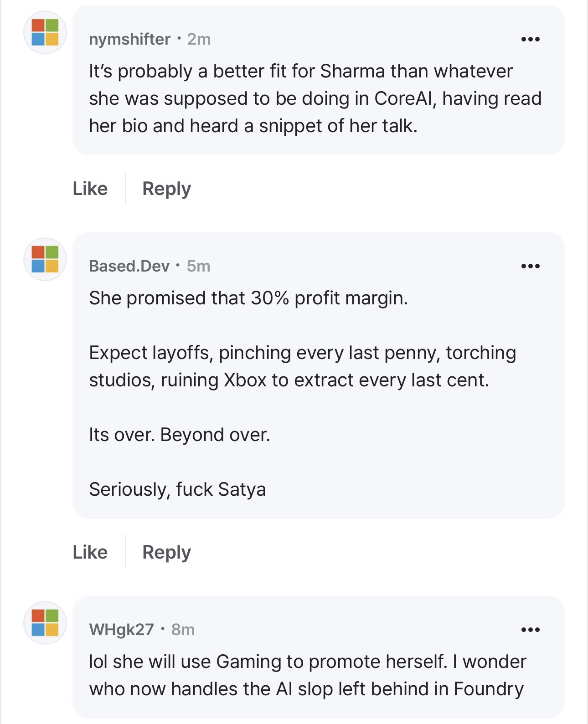
Task: Open nymshifter's Microsoft logo avatar
Action: tap(45, 32)
